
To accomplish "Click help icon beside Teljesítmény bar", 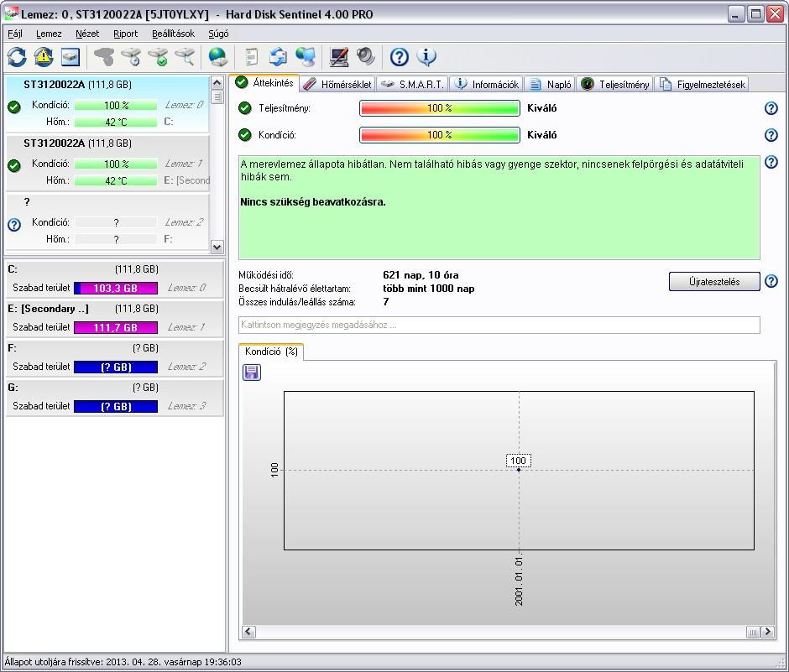I will coord(771,108).
